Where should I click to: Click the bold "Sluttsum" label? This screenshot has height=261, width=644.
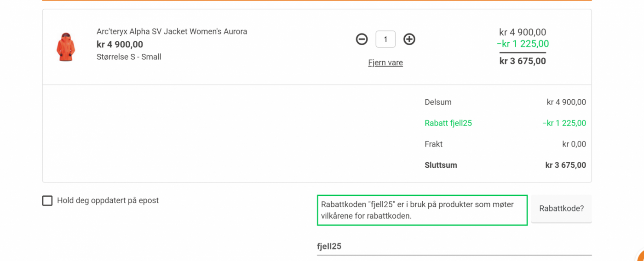pos(441,165)
